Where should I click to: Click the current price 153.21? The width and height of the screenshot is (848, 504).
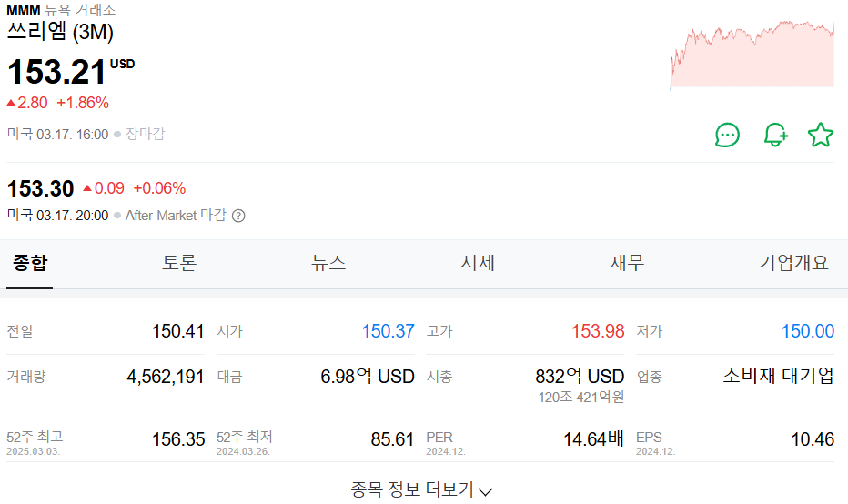coord(56,72)
